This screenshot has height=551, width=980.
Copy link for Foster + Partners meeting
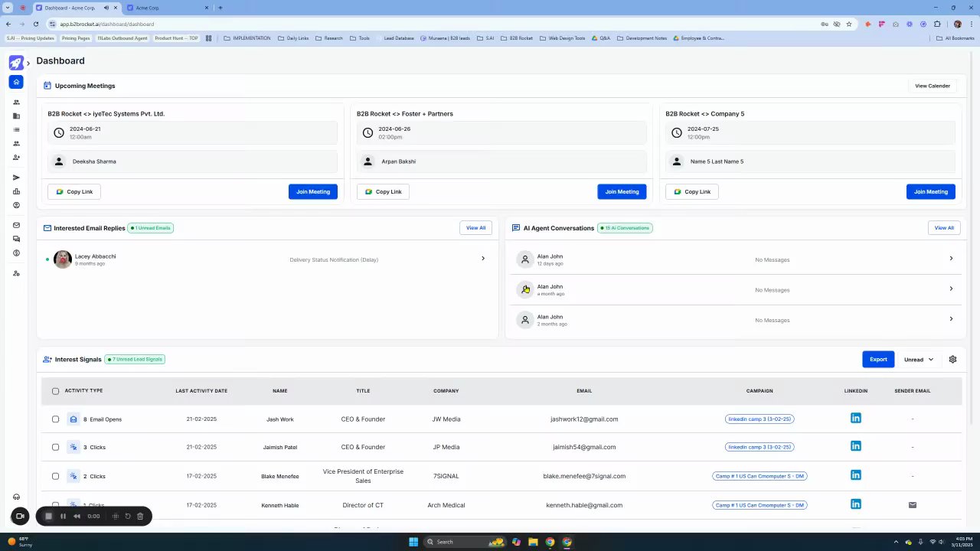pos(383,191)
